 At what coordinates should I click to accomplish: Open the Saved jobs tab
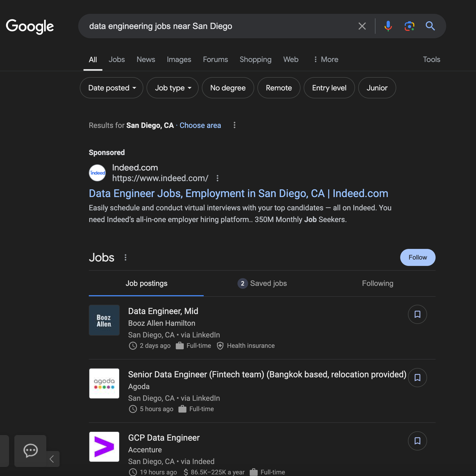[262, 283]
